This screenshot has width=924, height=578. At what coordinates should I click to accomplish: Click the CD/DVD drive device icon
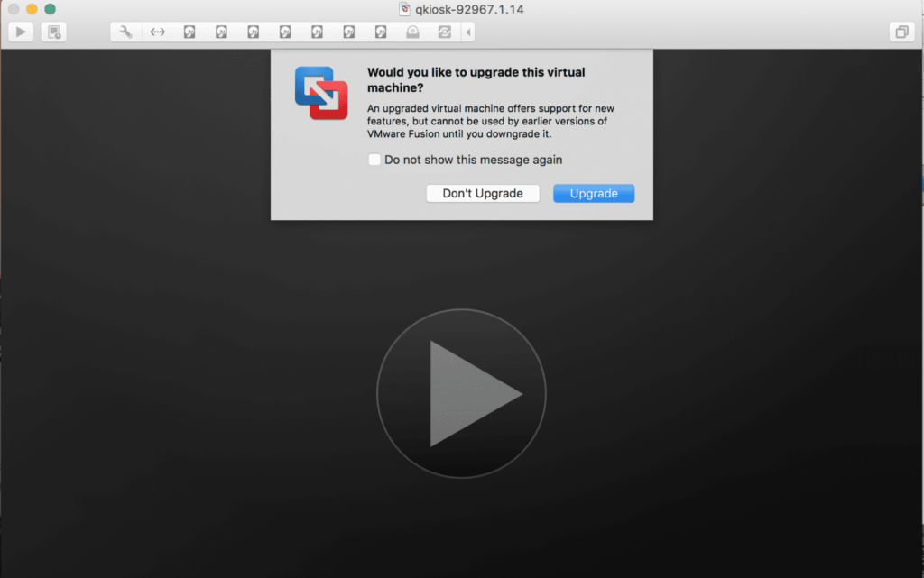click(x=412, y=32)
